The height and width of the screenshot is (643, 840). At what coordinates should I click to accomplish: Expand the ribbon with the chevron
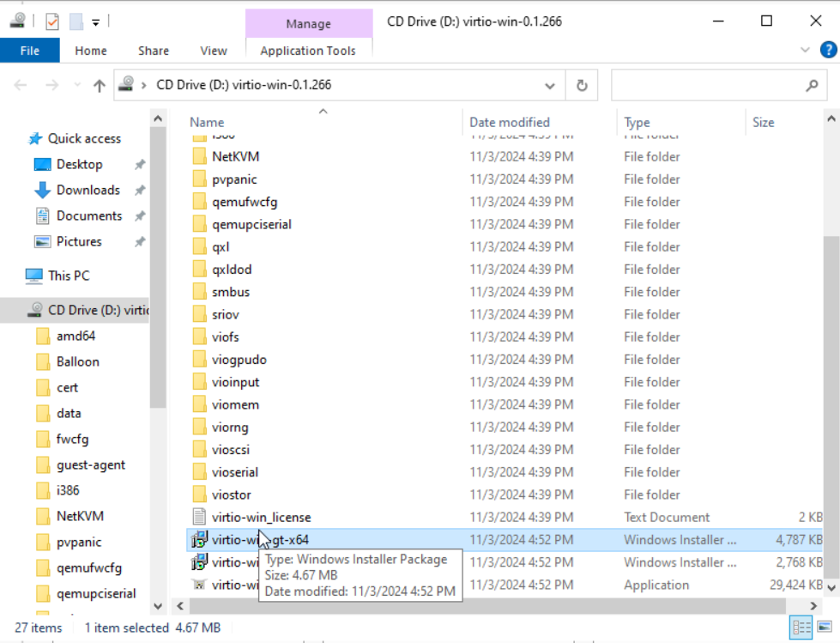pos(805,50)
